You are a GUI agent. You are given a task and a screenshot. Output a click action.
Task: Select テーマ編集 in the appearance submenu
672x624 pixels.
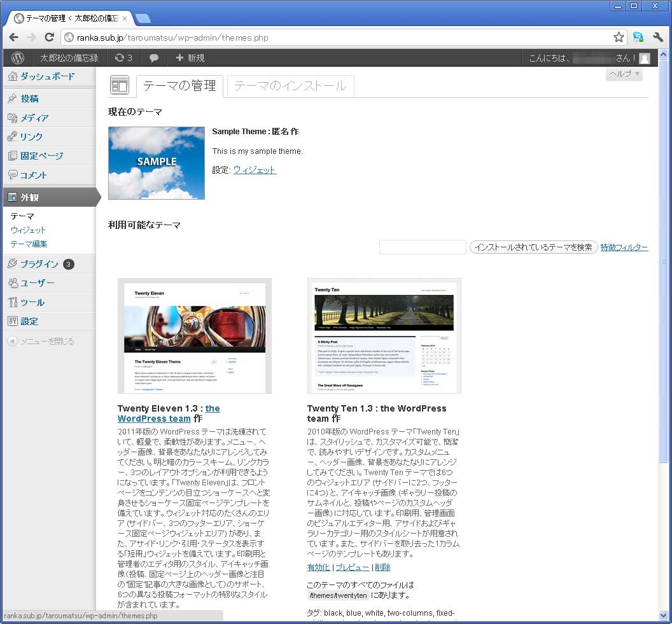click(x=29, y=244)
